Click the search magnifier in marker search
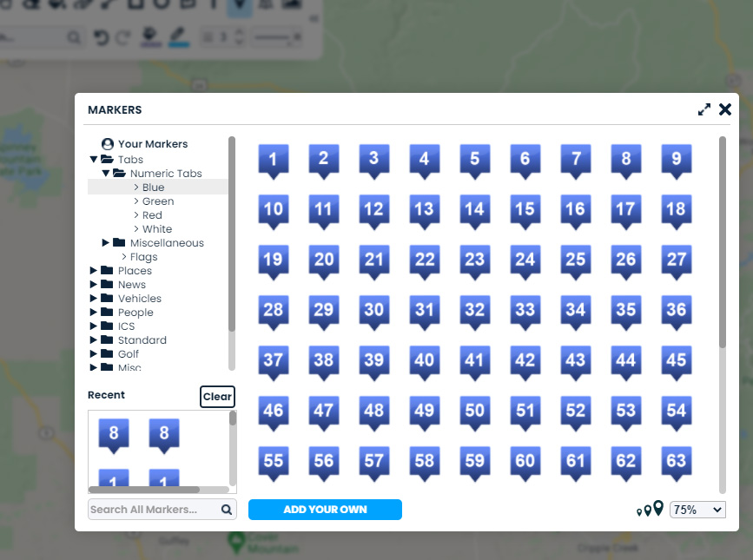753x560 pixels. 227,510
